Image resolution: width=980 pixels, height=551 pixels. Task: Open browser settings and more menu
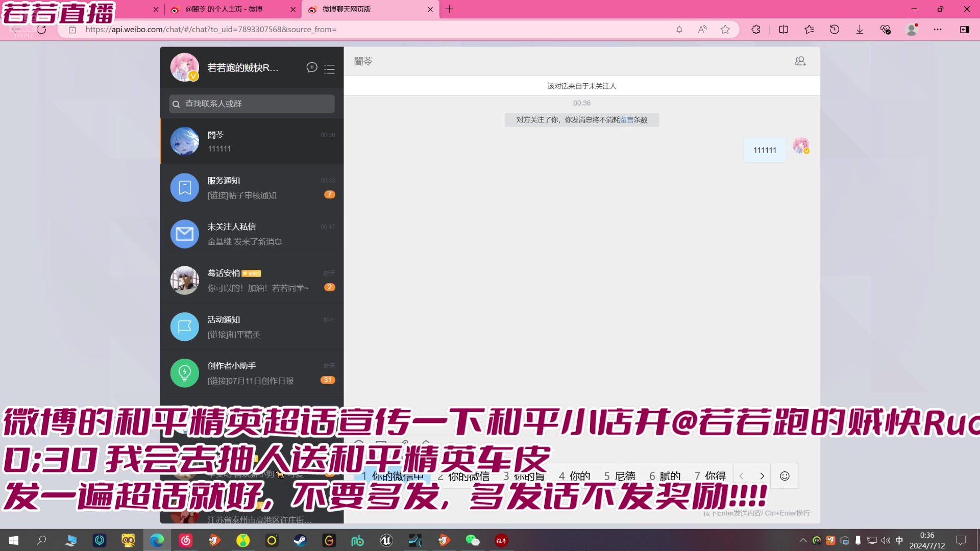938,30
